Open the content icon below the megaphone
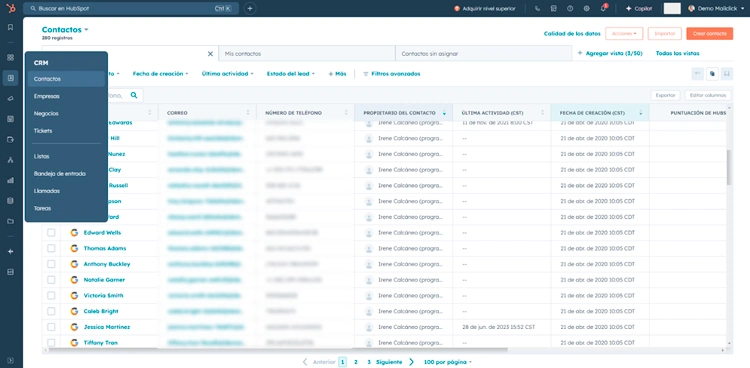The height and width of the screenshot is (368, 750). tap(11, 119)
